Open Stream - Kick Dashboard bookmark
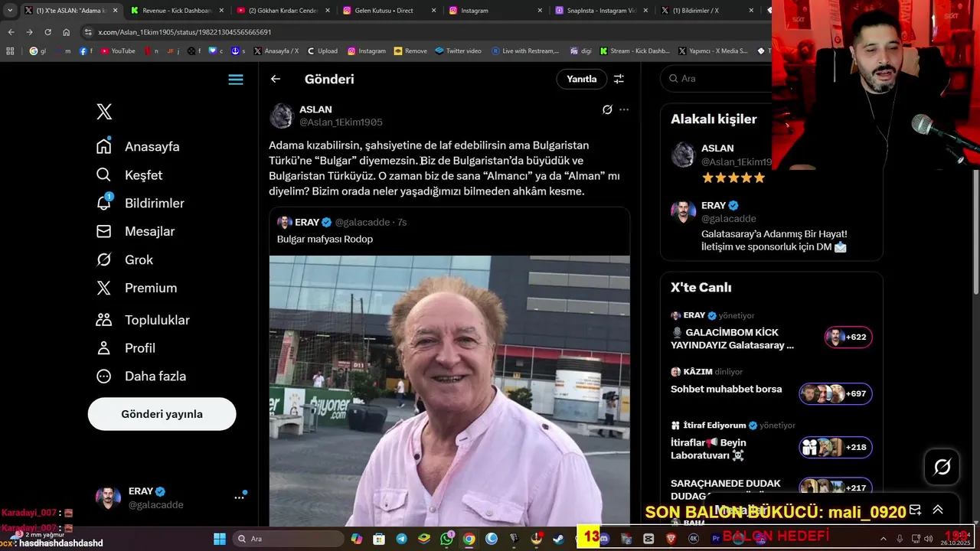Viewport: 980px width, 551px height. point(635,51)
